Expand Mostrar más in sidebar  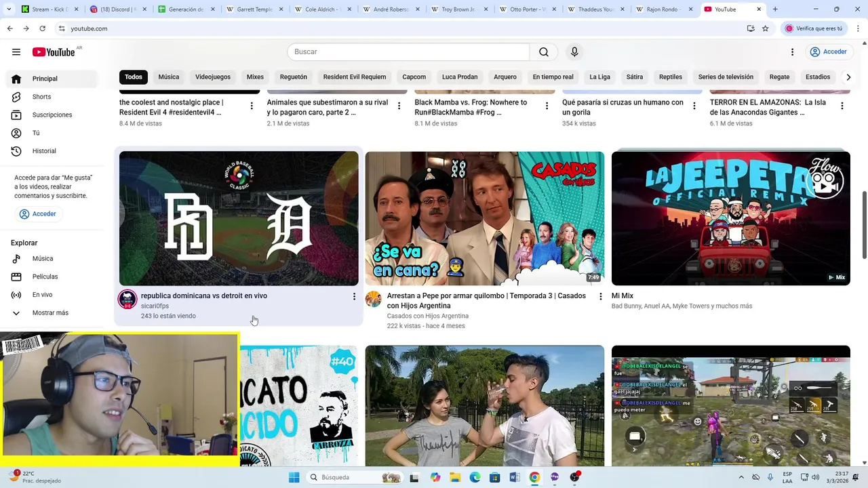[x=53, y=313]
